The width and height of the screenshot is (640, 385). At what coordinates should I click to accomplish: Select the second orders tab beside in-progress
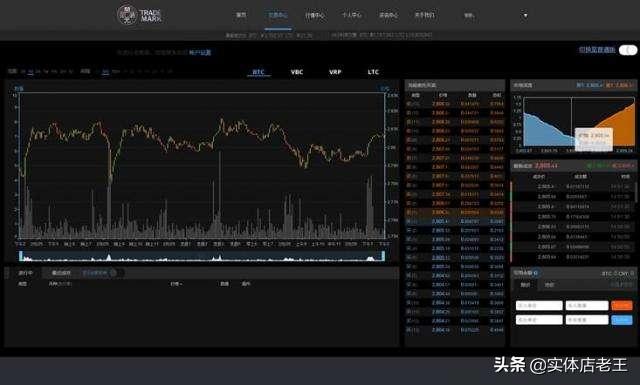61,273
